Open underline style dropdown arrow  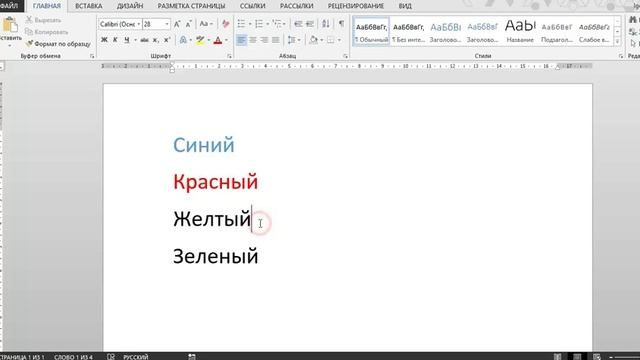point(135,40)
